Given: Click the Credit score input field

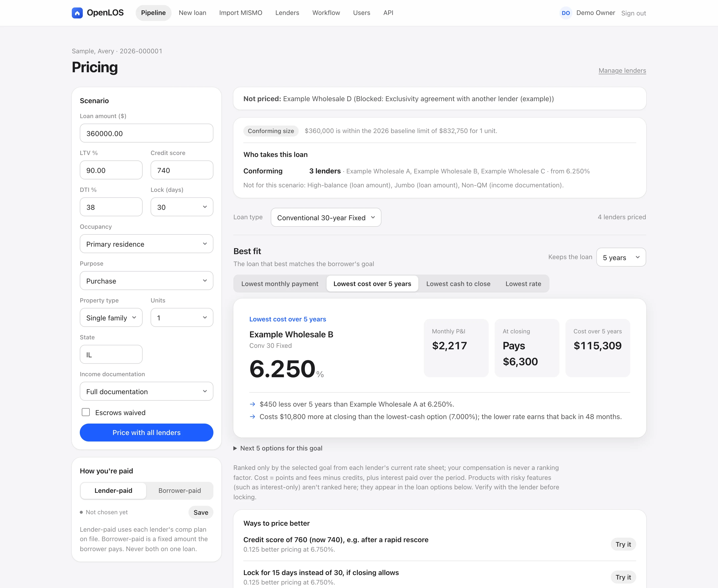Looking at the screenshot, I should point(181,170).
